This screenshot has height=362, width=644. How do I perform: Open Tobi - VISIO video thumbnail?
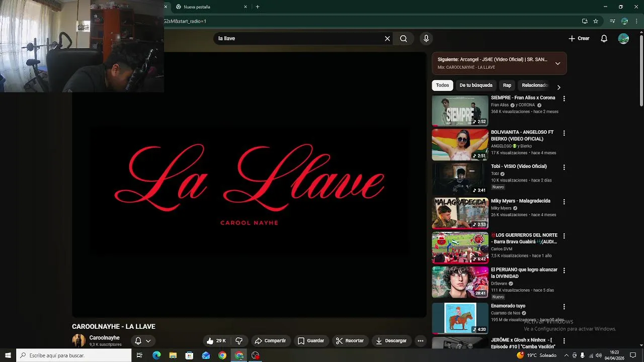click(x=460, y=179)
